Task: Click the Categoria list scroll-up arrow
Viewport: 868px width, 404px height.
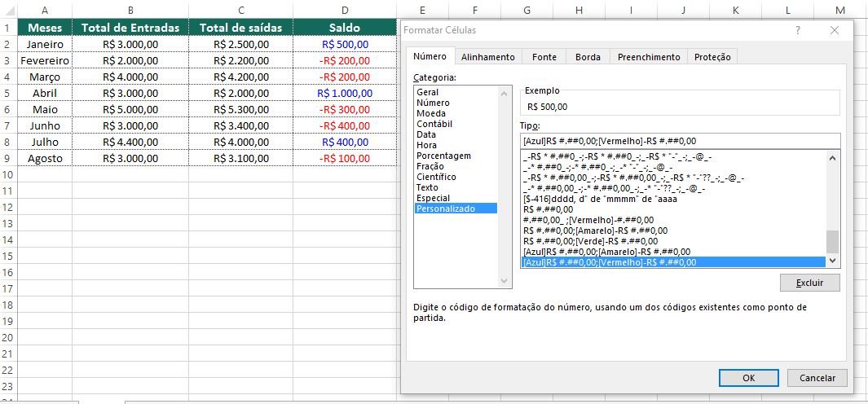Action: (505, 92)
